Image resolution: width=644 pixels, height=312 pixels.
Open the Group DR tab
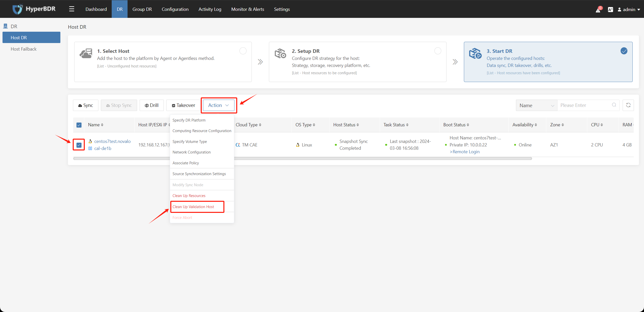click(x=142, y=9)
